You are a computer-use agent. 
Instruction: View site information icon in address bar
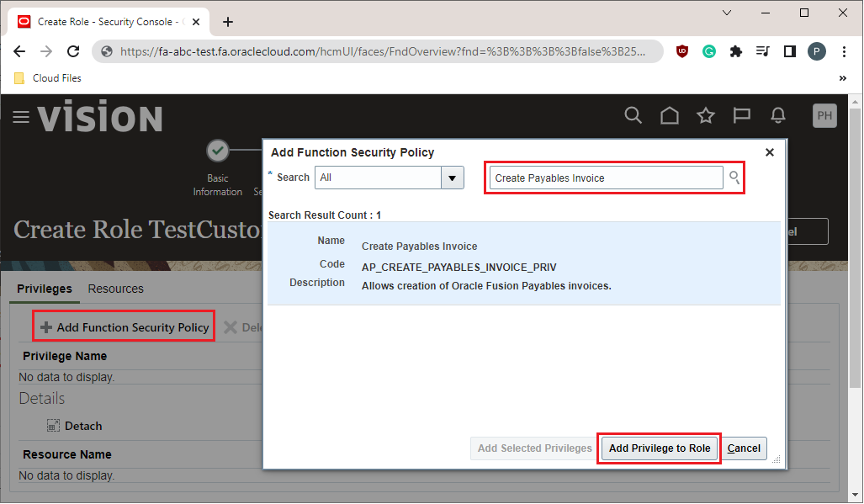pyautogui.click(x=107, y=51)
